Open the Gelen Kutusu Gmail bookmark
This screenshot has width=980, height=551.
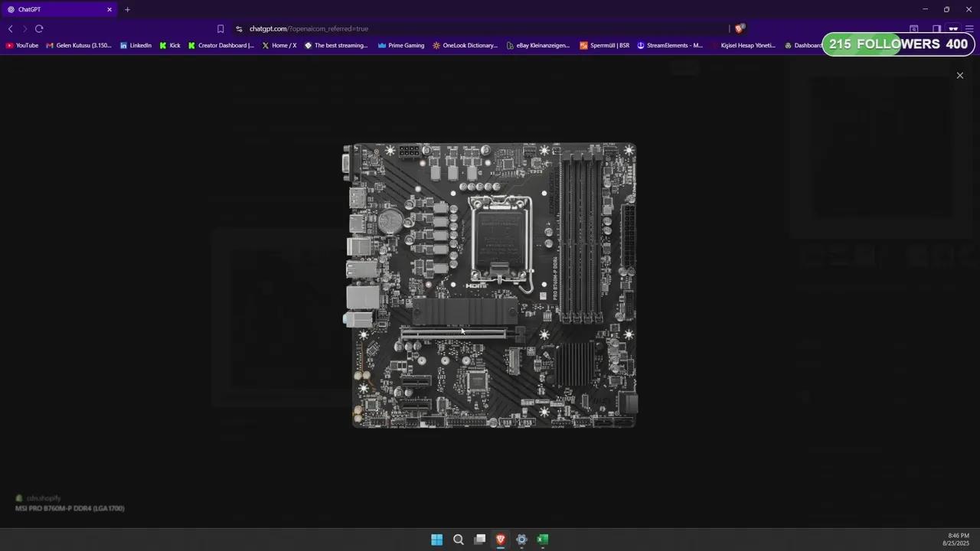(x=79, y=45)
